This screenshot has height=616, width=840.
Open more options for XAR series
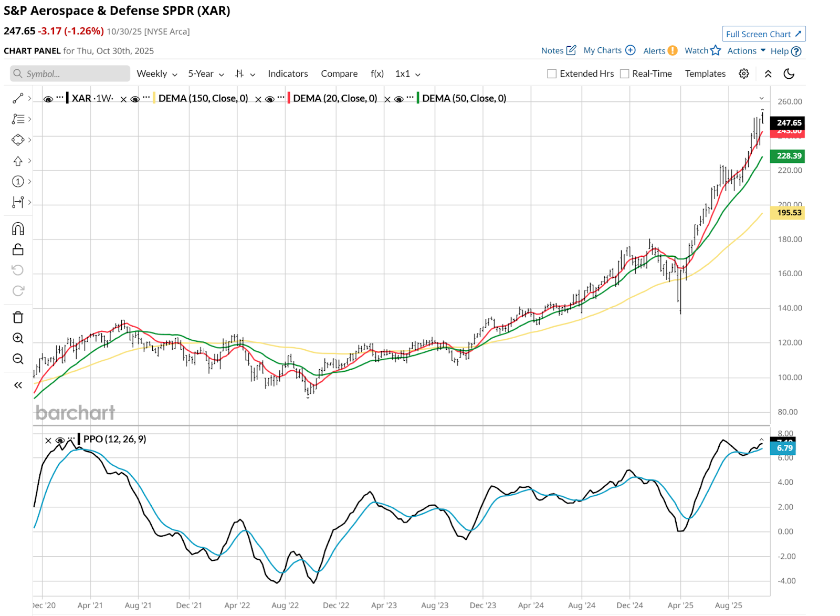pos(60,97)
